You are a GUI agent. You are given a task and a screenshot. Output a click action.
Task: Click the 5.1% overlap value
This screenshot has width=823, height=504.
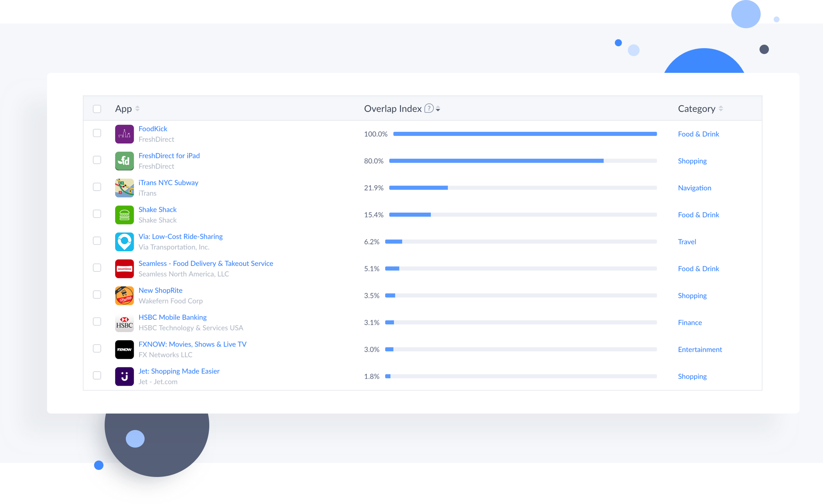[x=372, y=269]
